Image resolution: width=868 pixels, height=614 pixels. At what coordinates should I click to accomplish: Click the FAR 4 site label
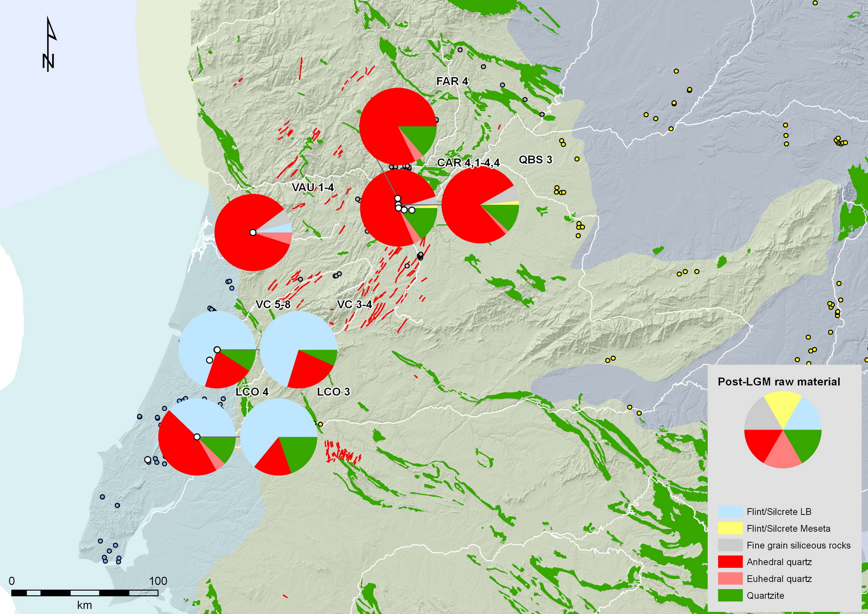(452, 81)
